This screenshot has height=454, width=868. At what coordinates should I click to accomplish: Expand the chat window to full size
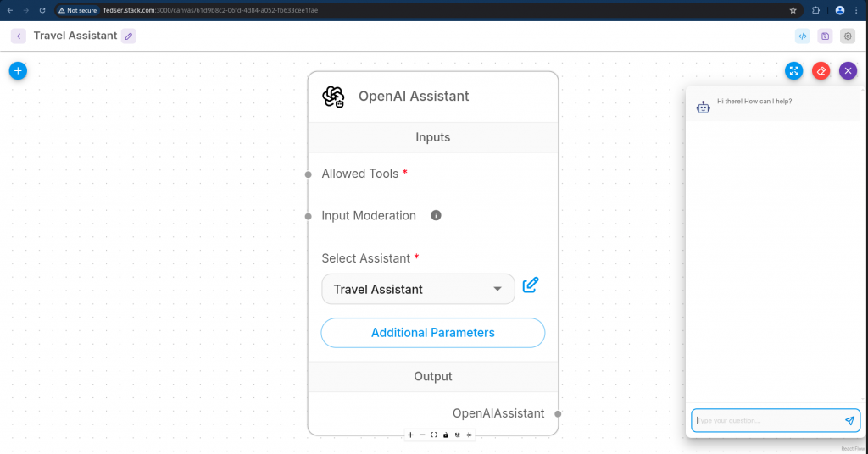pyautogui.click(x=793, y=71)
